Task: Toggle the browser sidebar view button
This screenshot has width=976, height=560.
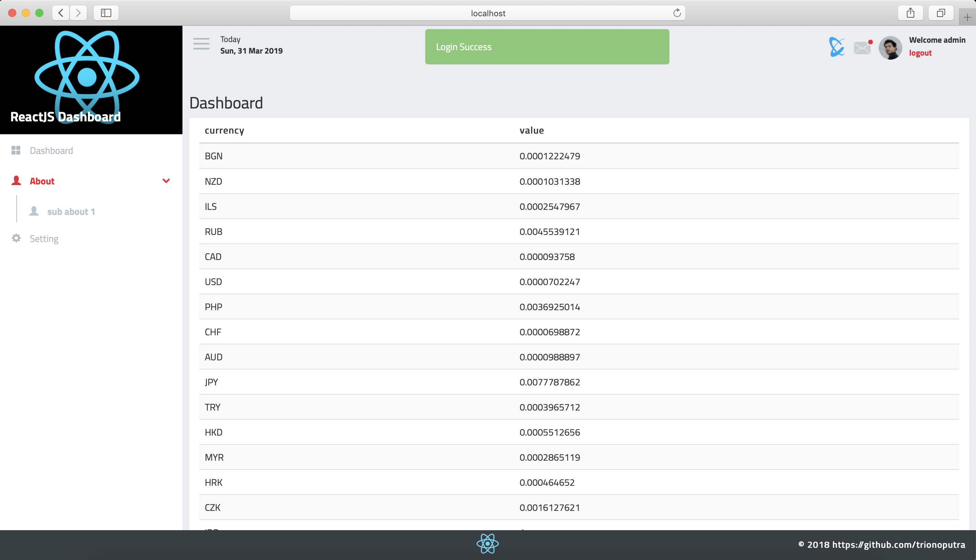Action: click(x=106, y=13)
